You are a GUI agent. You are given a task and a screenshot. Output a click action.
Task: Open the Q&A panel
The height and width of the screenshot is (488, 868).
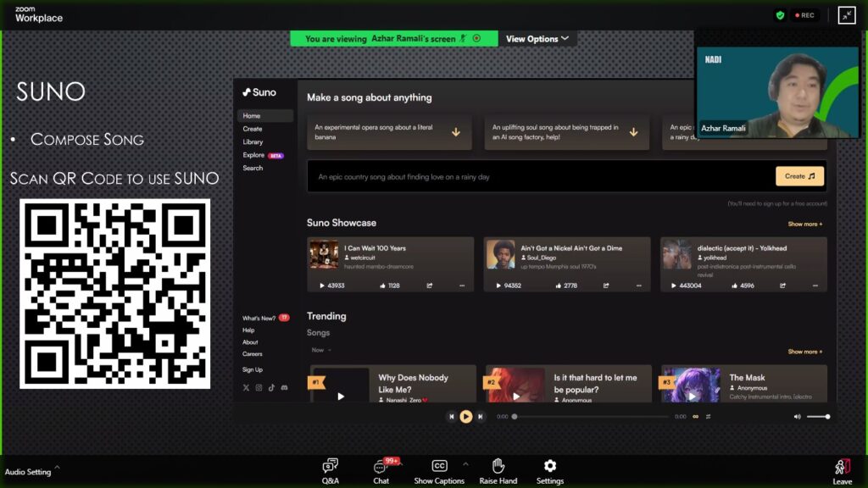tap(331, 471)
